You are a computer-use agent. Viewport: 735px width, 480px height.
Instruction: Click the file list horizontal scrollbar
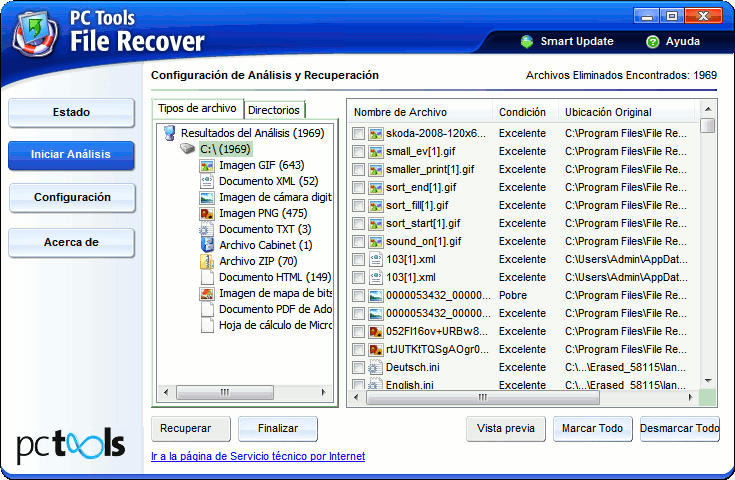click(480, 397)
